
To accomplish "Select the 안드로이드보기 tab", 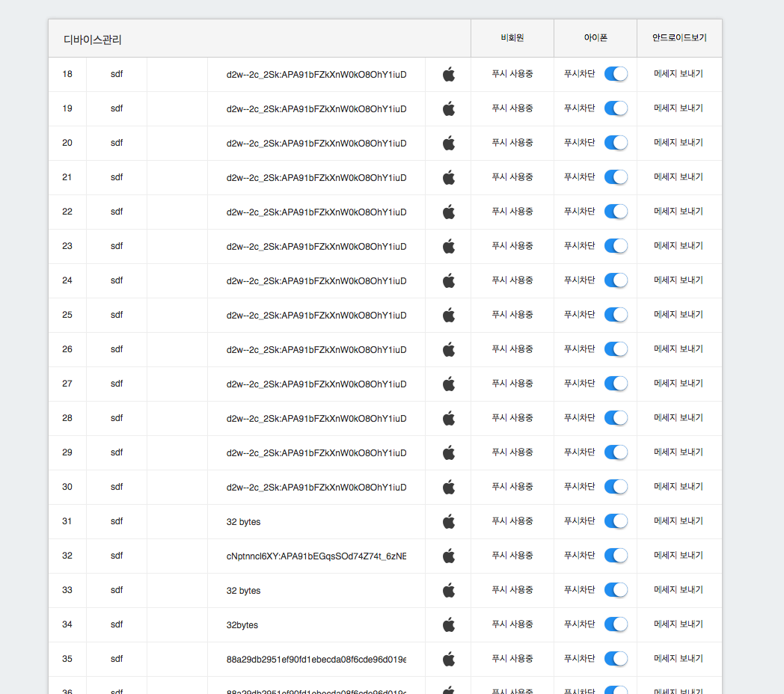I will tap(679, 38).
